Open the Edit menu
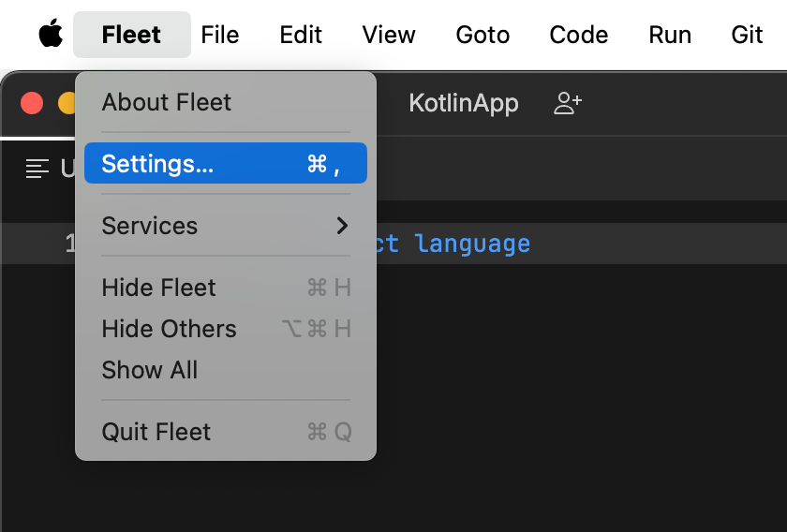This screenshot has width=787, height=532. tap(301, 35)
